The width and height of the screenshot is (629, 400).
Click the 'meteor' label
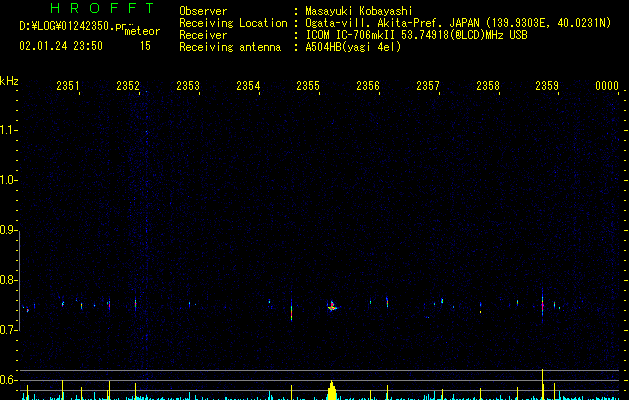[142, 31]
